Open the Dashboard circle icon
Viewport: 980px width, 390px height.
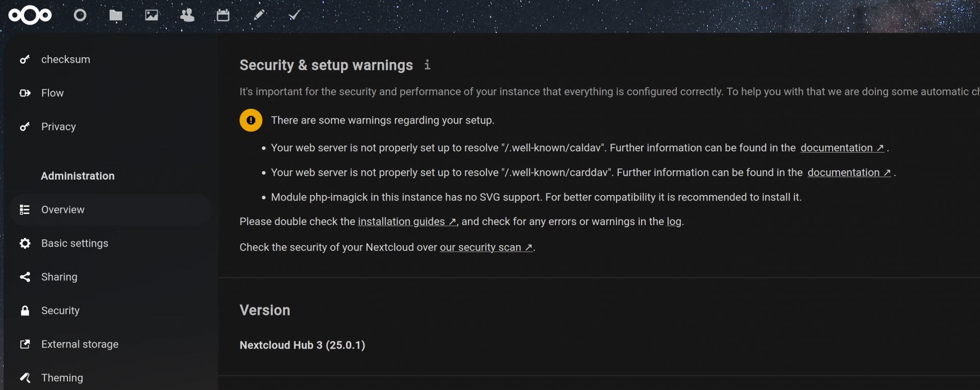coord(80,15)
